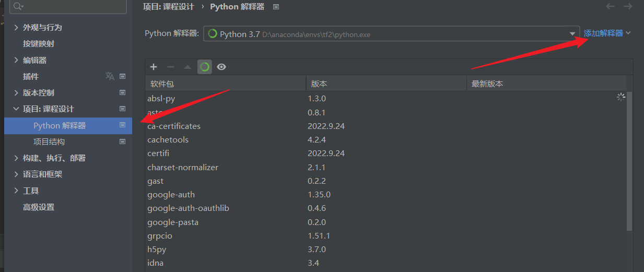Click the project-level icon beside 版本控制
Screen dimensions: 644x272
click(123, 93)
